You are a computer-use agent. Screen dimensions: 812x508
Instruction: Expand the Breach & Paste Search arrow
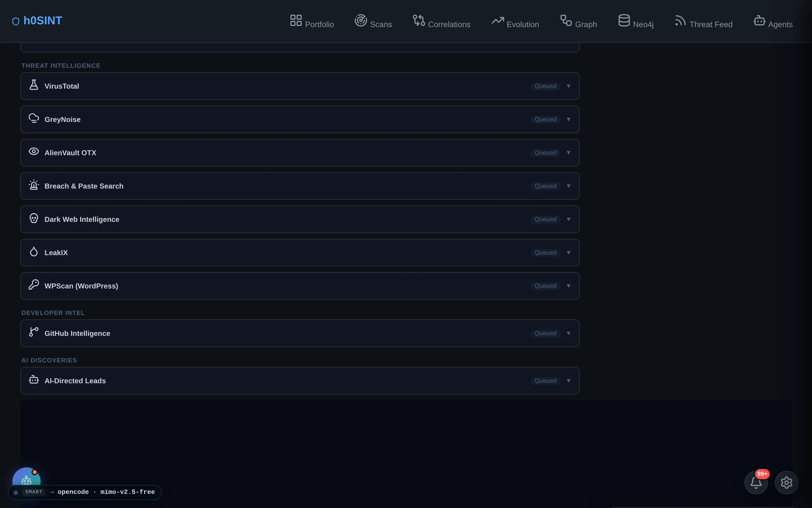coord(568,186)
